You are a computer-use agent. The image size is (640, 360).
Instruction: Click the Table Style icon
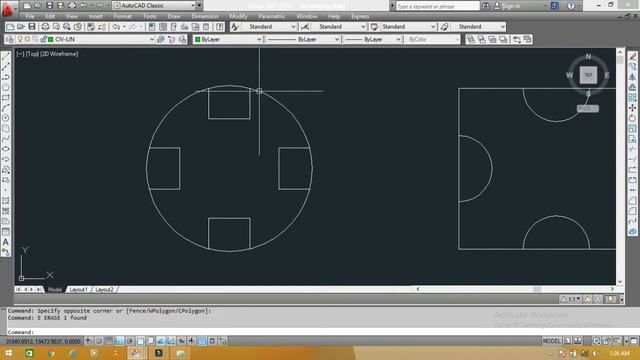pyautogui.click(x=374, y=27)
